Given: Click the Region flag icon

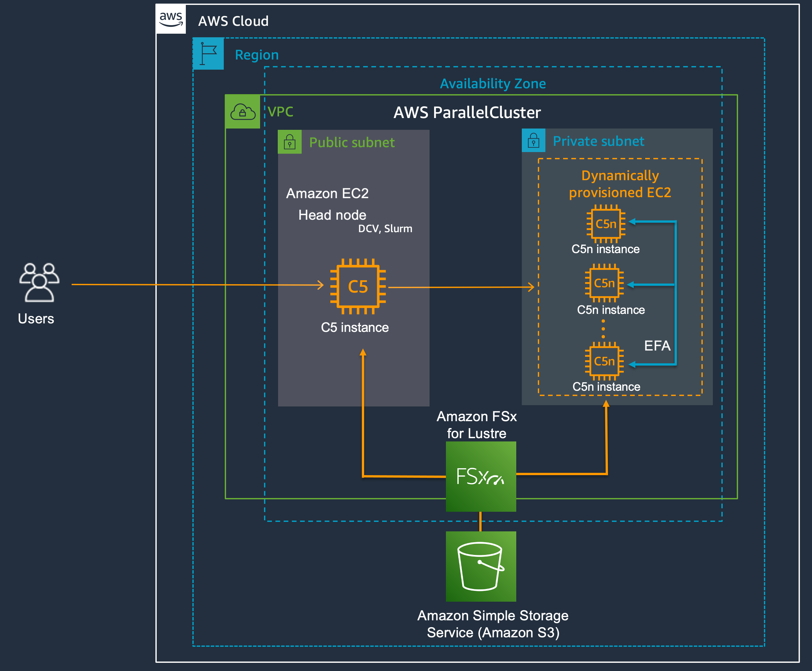Looking at the screenshot, I should [x=208, y=54].
